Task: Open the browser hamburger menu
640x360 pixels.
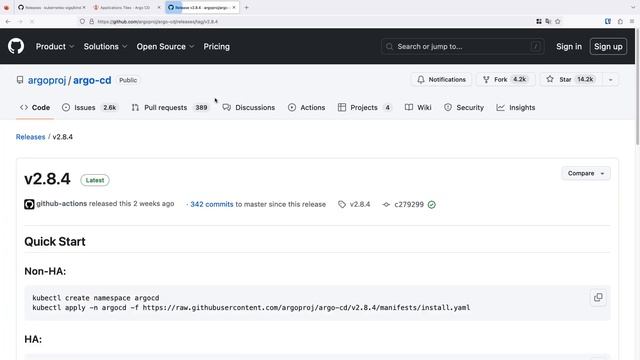Action: coord(632,21)
